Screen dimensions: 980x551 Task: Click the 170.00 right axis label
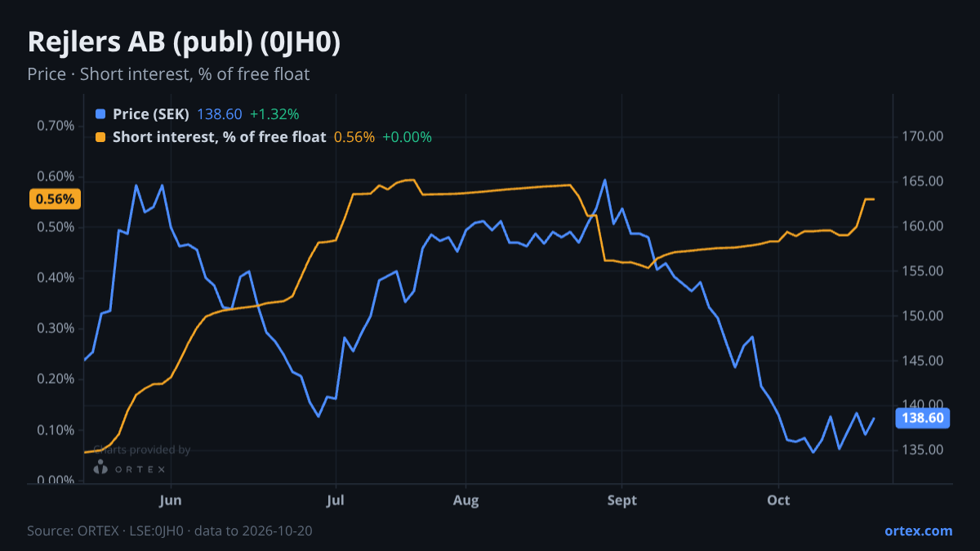tap(923, 136)
